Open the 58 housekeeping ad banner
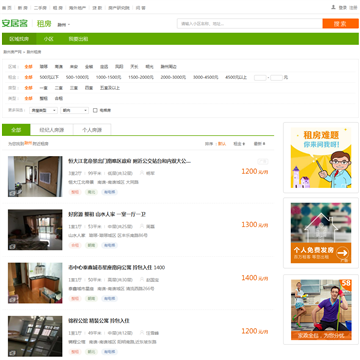This screenshot has width=360, height=360. point(321,310)
